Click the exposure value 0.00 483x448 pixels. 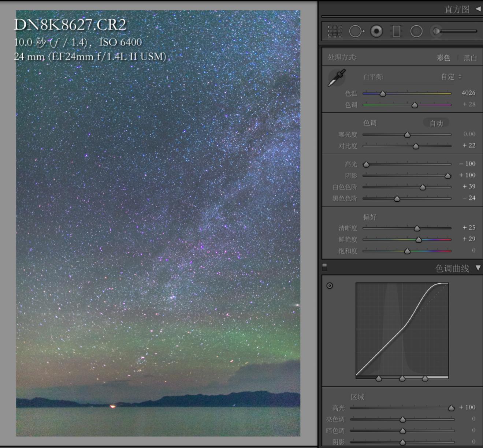click(x=469, y=134)
